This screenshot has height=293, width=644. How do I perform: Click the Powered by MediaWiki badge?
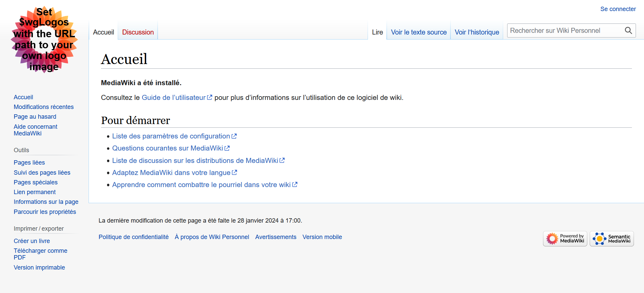click(x=565, y=239)
